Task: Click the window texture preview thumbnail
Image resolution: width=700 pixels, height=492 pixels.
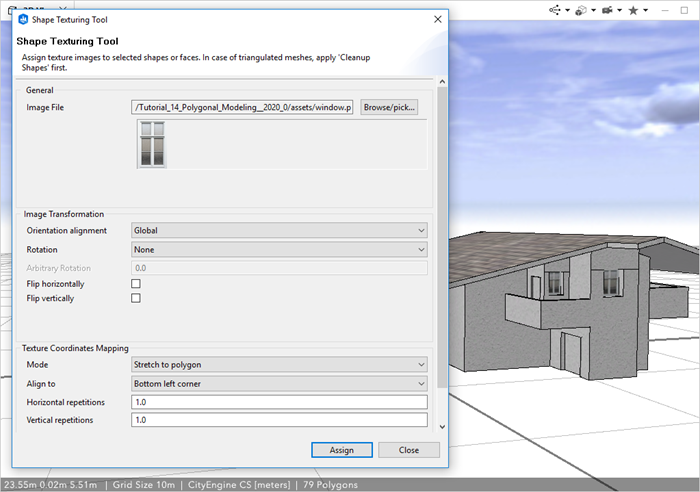Action: click(152, 144)
